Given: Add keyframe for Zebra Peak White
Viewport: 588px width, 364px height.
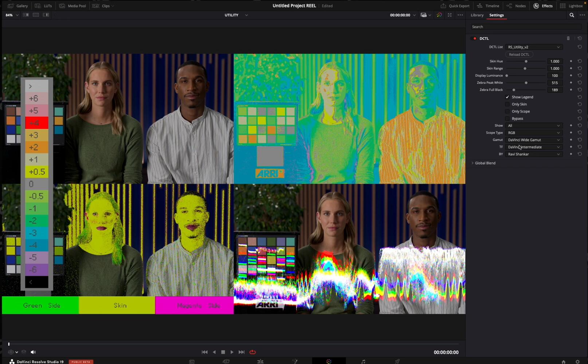Looking at the screenshot, I should 571,83.
